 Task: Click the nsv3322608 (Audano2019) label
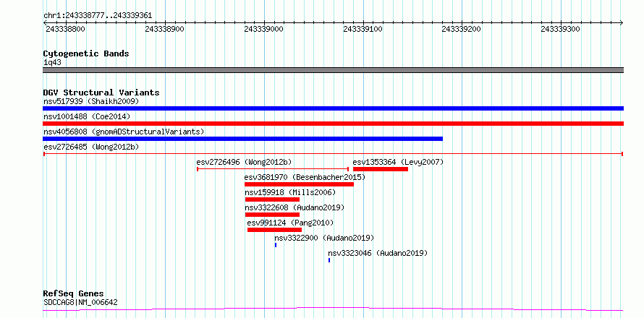pyautogui.click(x=295, y=207)
